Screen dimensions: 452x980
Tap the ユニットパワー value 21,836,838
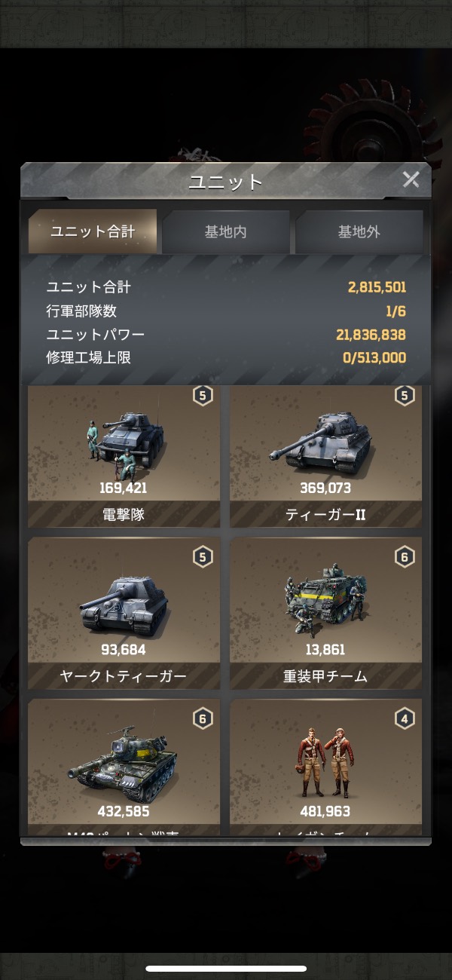(371, 334)
